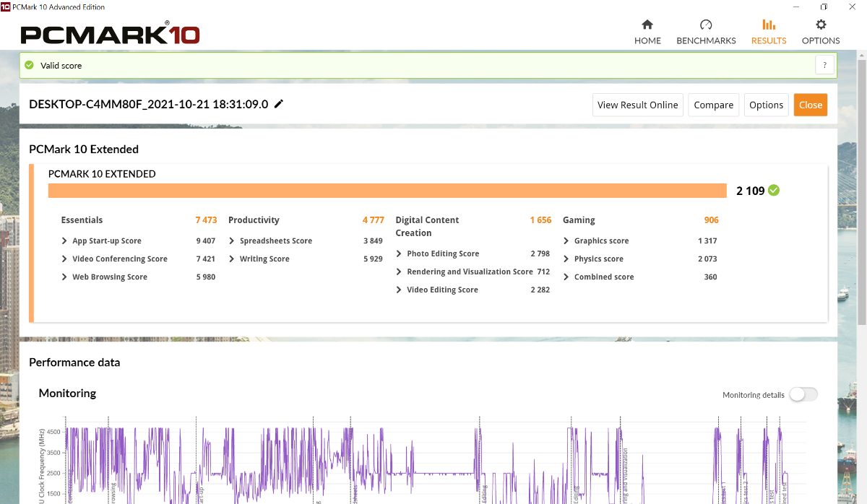The width and height of the screenshot is (867, 504).
Task: Click the question mark help icon
Action: click(x=824, y=65)
